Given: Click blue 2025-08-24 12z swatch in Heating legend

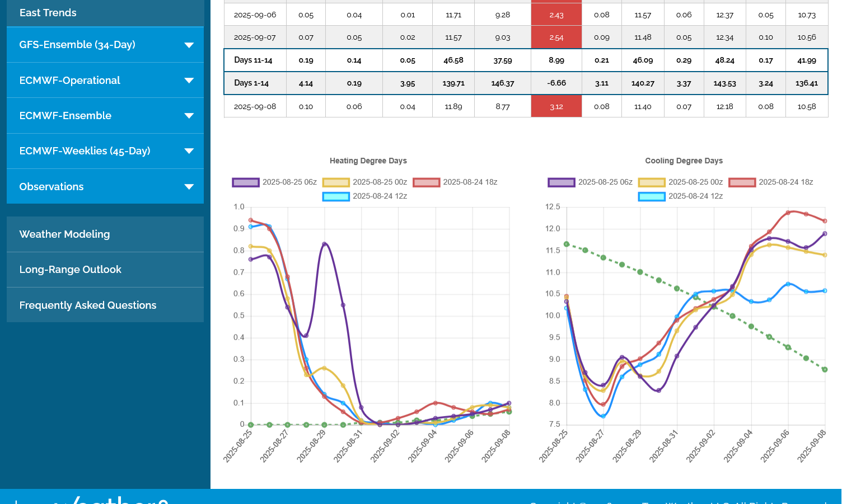Looking at the screenshot, I should pyautogui.click(x=336, y=196).
